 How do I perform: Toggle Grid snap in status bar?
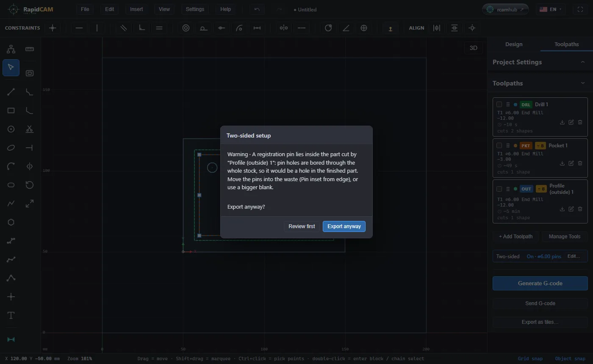530,359
